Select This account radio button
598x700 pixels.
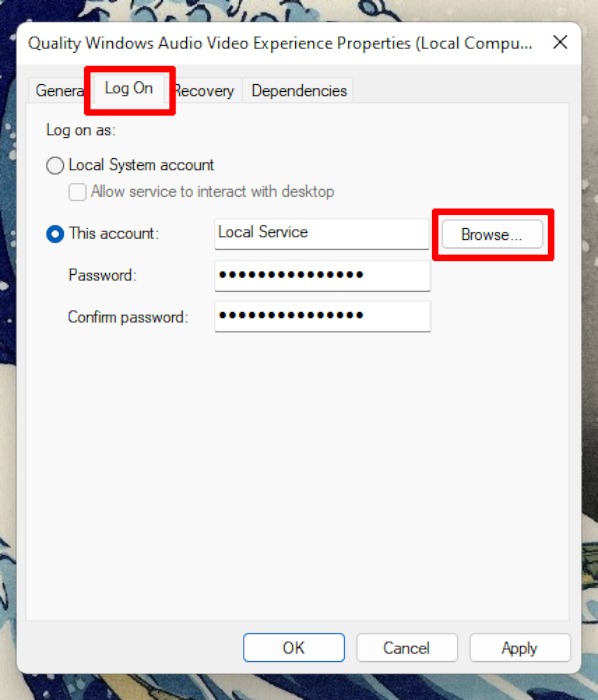click(55, 234)
